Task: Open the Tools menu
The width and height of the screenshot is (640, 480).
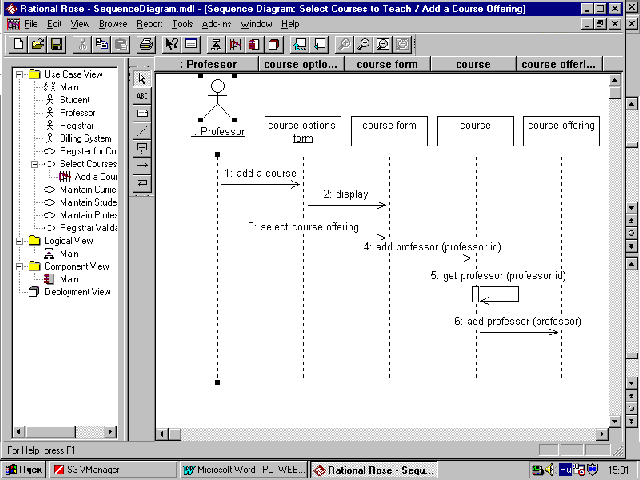Action: point(182,24)
